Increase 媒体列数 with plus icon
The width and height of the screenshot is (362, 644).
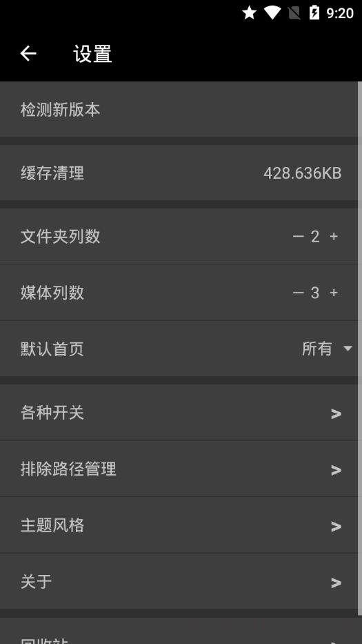click(x=334, y=293)
